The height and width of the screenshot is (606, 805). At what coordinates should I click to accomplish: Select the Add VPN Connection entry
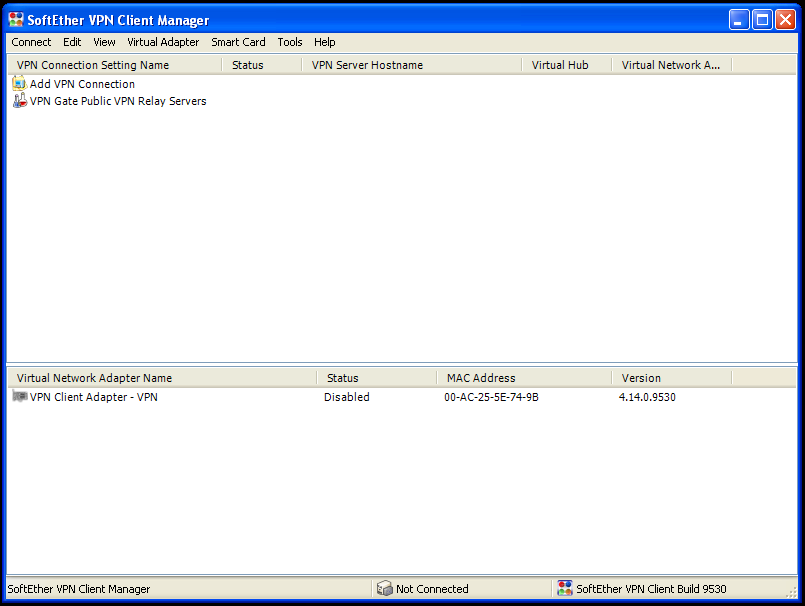click(82, 84)
